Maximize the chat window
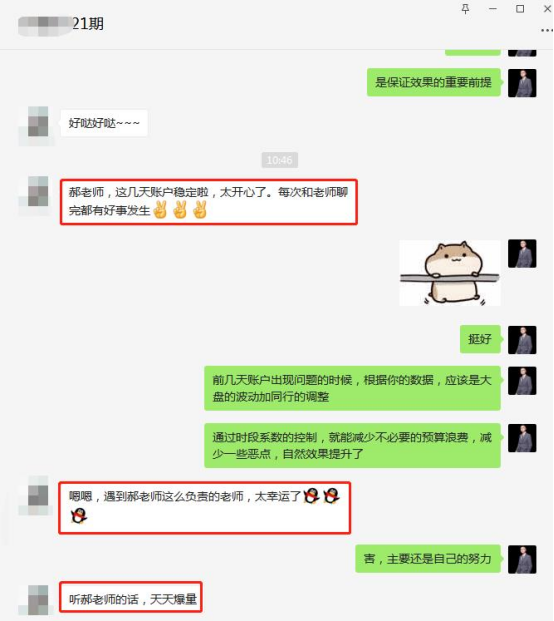 pos(520,9)
